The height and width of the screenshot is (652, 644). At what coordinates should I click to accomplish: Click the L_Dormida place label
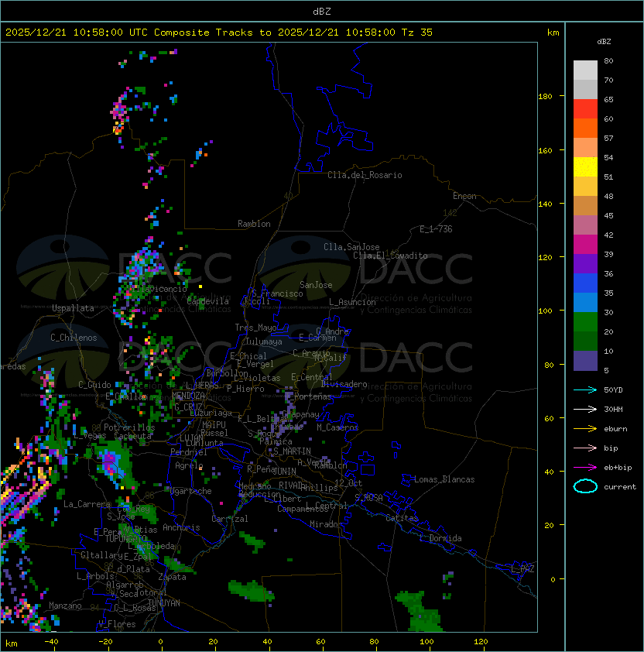pos(441,538)
